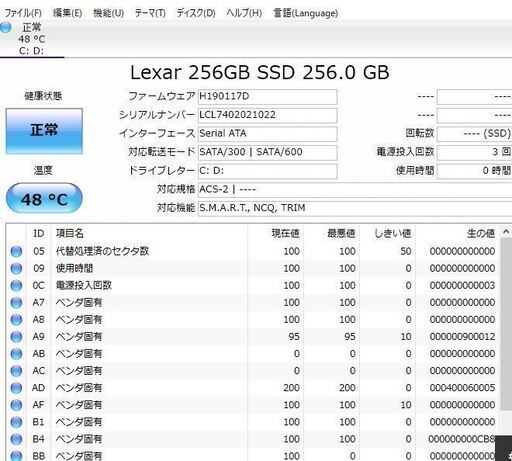Viewport: 512px width, 461px height.
Task: Click the blue status icon on row AC
Action: (x=16, y=371)
